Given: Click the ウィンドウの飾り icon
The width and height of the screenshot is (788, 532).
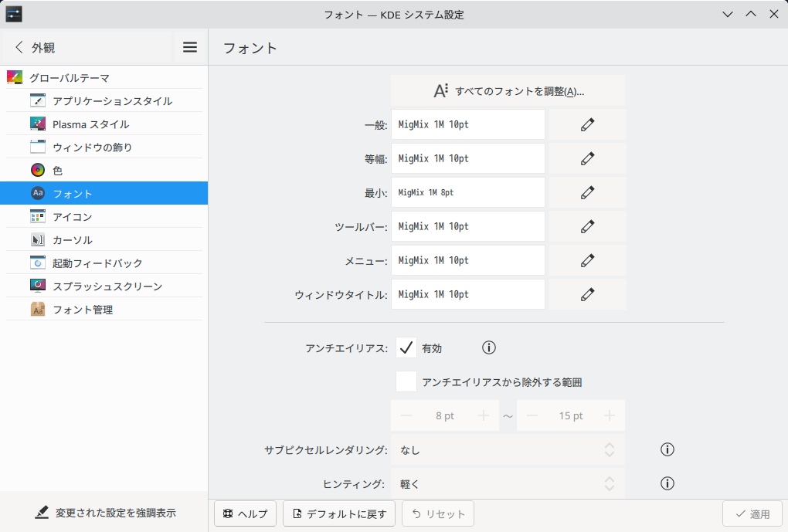Looking at the screenshot, I should [38, 147].
